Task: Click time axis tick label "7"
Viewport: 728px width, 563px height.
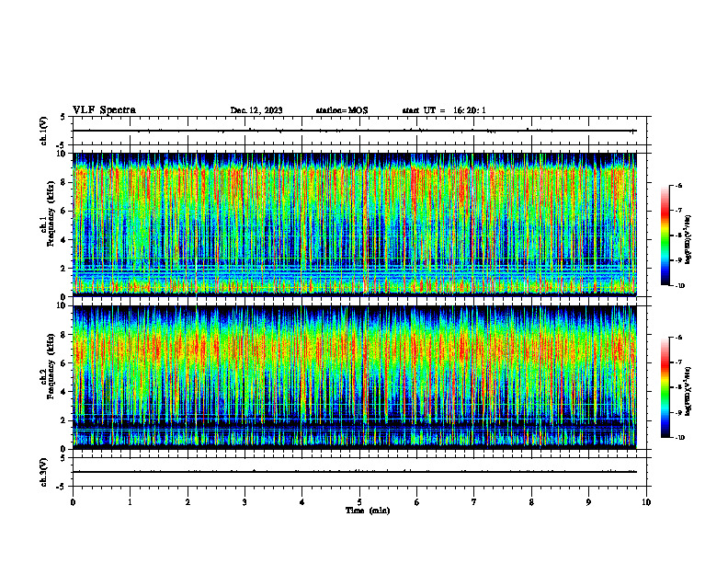Action: tap(474, 502)
